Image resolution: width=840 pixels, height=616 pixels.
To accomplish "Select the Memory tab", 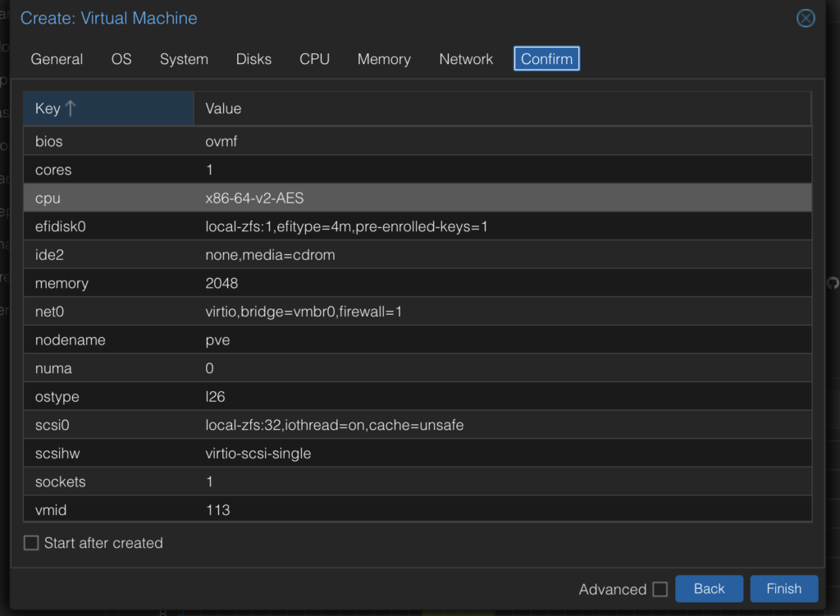I will coord(384,59).
